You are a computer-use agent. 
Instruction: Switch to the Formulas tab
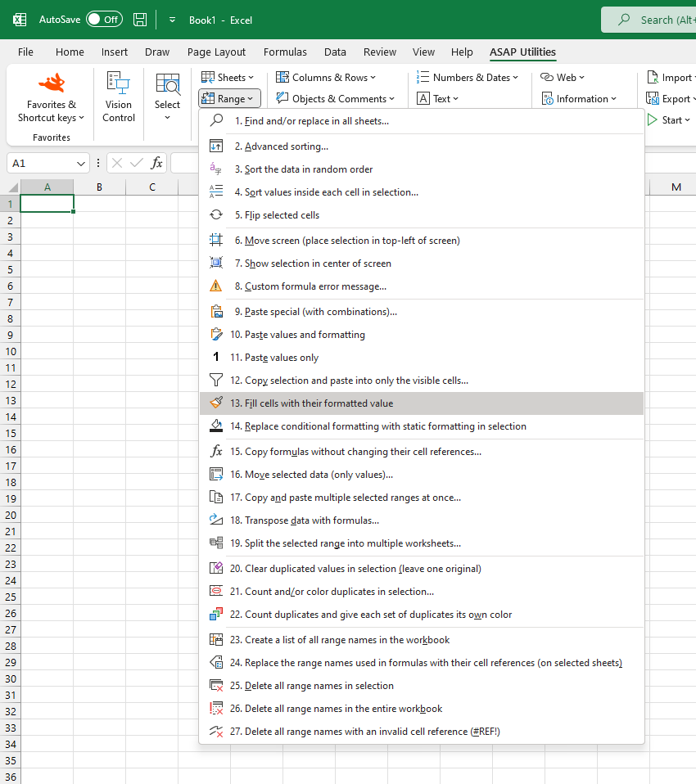[285, 52]
